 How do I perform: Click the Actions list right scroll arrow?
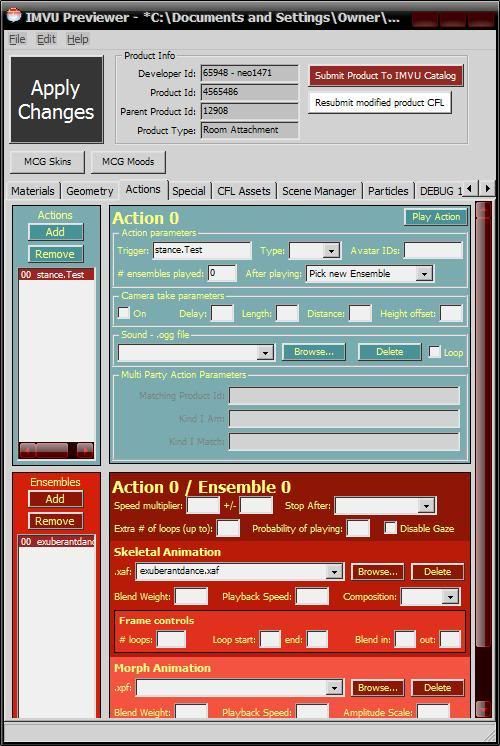click(x=85, y=450)
